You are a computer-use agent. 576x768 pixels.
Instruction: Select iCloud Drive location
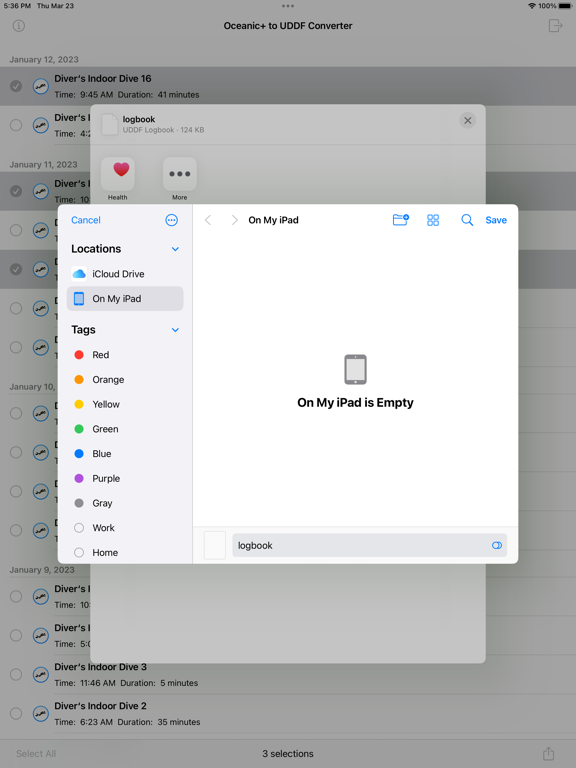125,274
